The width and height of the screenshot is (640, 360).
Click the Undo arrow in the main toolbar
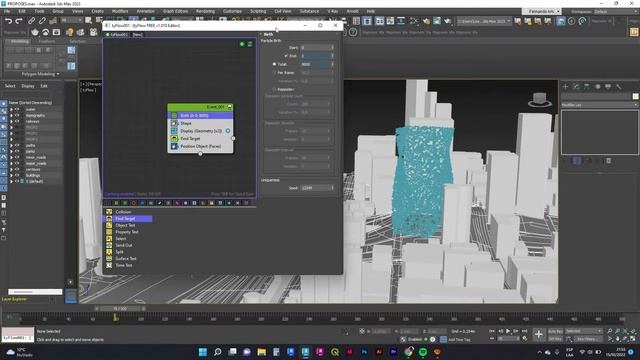point(9,21)
